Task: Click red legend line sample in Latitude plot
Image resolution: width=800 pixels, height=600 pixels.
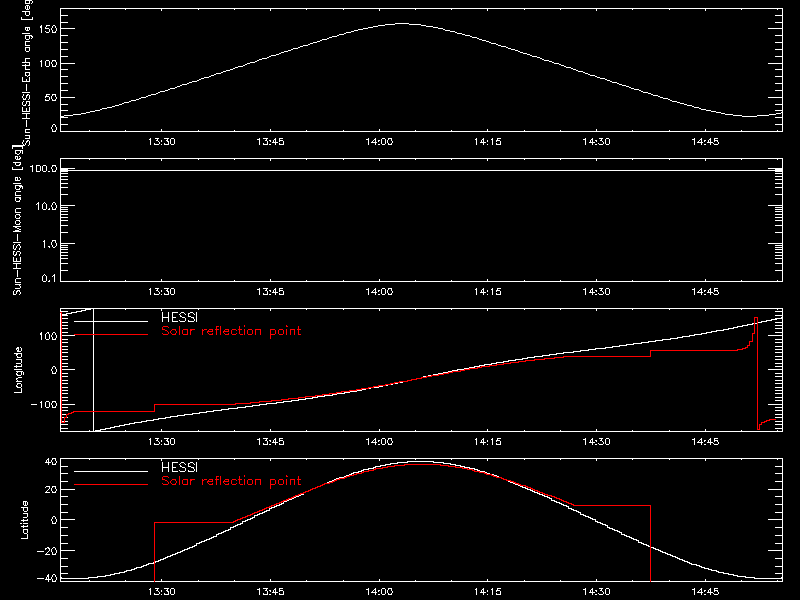Action: coord(111,485)
